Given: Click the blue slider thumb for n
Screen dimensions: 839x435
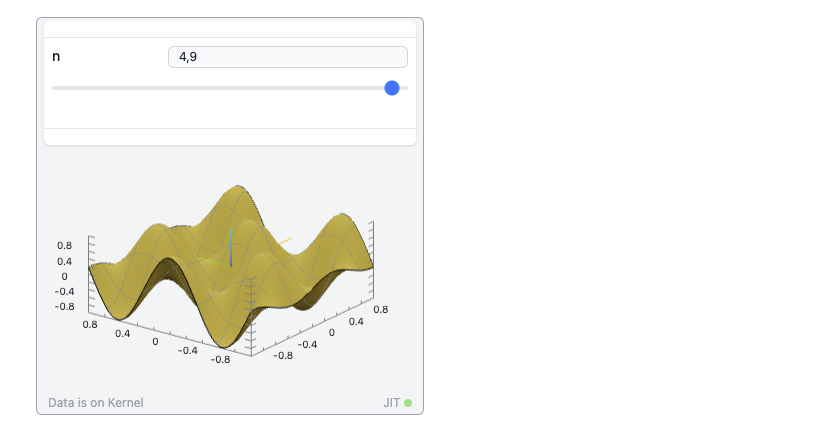Looking at the screenshot, I should pyautogui.click(x=392, y=88).
